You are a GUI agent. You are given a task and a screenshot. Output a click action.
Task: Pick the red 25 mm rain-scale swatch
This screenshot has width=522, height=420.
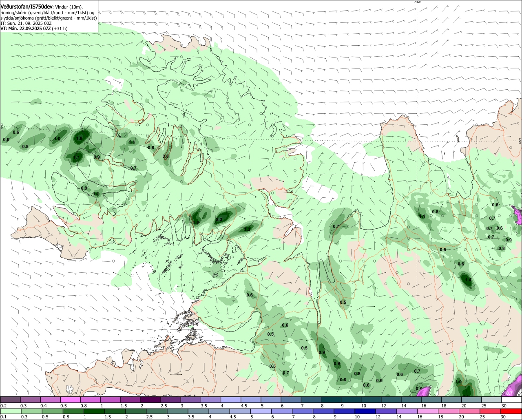click(490, 411)
